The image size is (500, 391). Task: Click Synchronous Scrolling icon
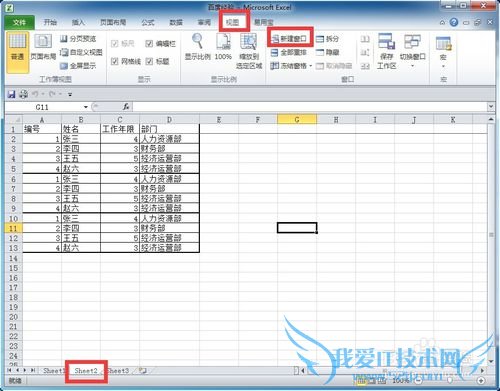click(365, 52)
